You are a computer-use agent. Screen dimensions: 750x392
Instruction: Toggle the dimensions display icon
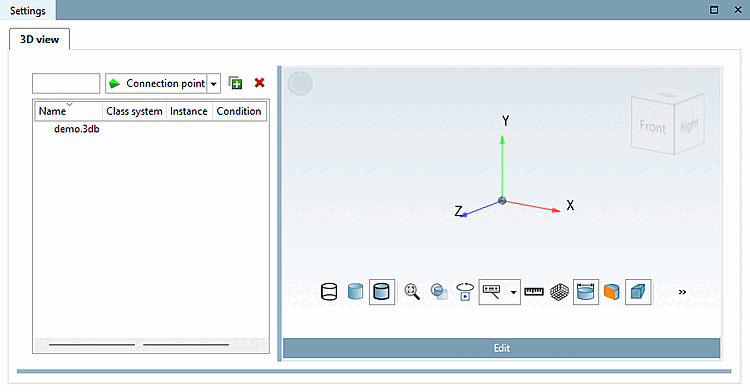[586, 292]
